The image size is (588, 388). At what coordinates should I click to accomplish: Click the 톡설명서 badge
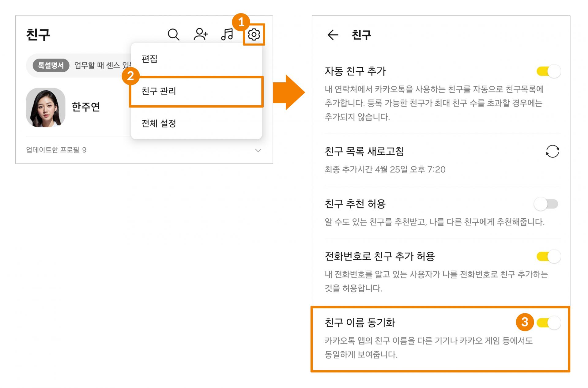point(51,65)
